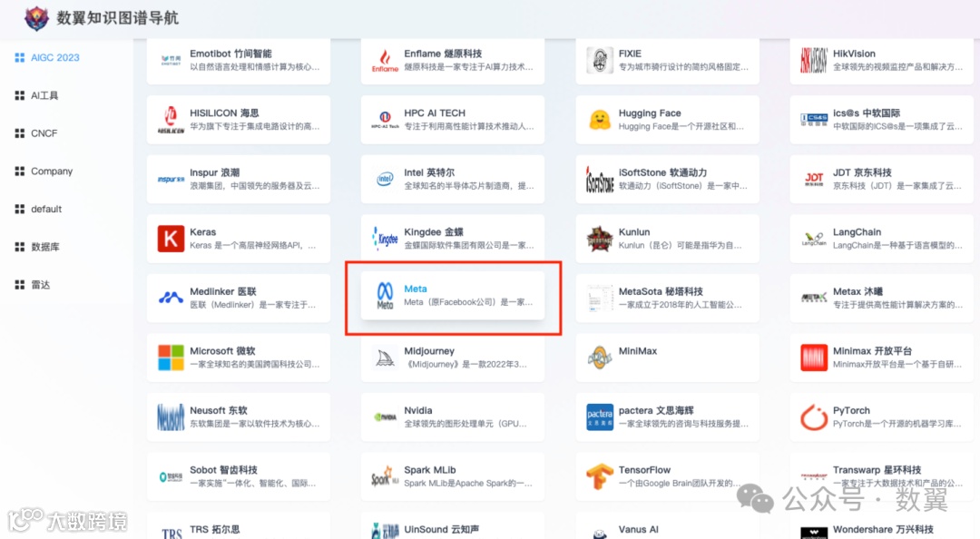Viewport: 980px width, 539px height.
Task: Open the Hugging Face title link
Action: (650, 113)
